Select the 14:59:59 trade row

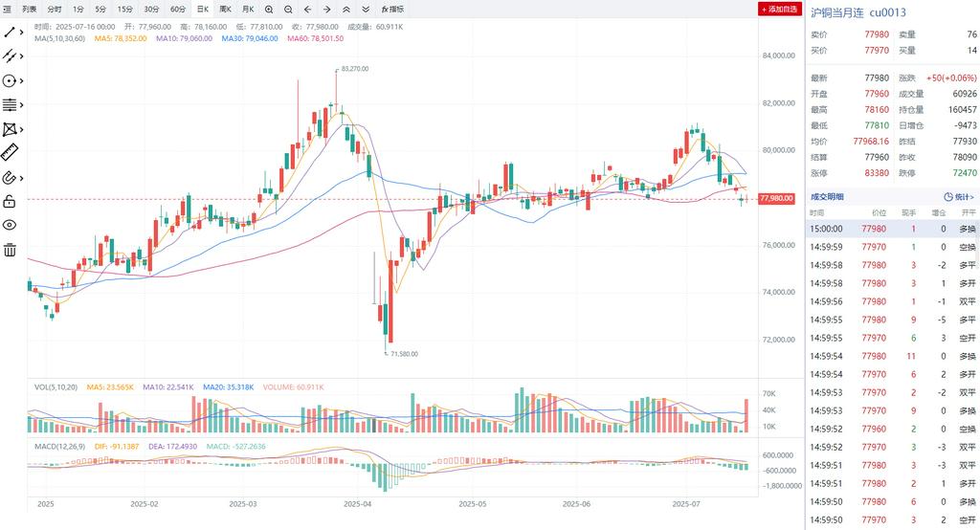[x=893, y=247]
